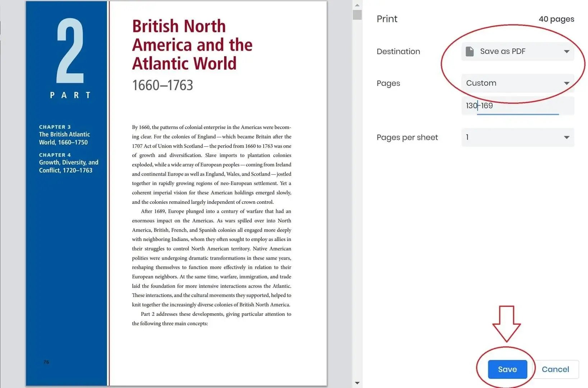
Task: Click the Destination dropdown chevron arrow
Action: point(567,51)
